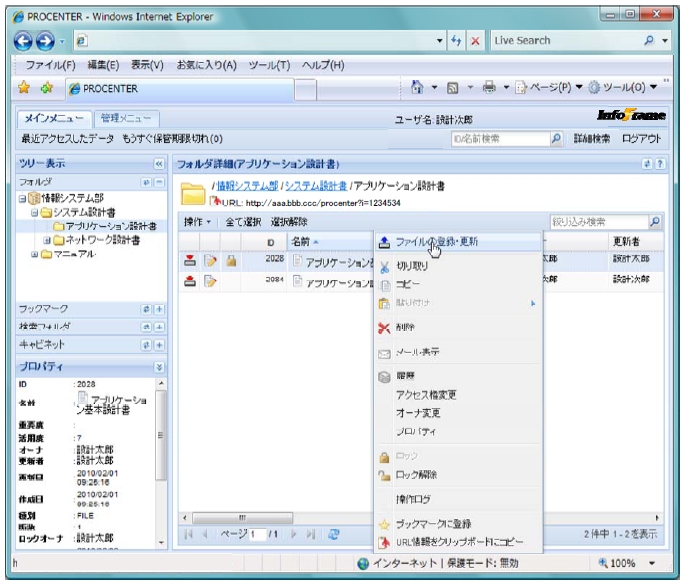Screen dimensions: 684x584
Task: Click 最近アクセスしたデータ link
Action: point(68,139)
